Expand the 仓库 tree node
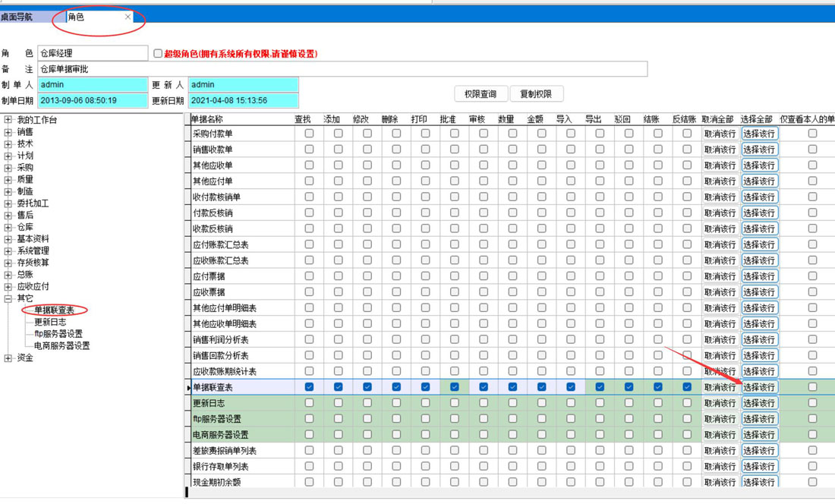 pos(8,227)
